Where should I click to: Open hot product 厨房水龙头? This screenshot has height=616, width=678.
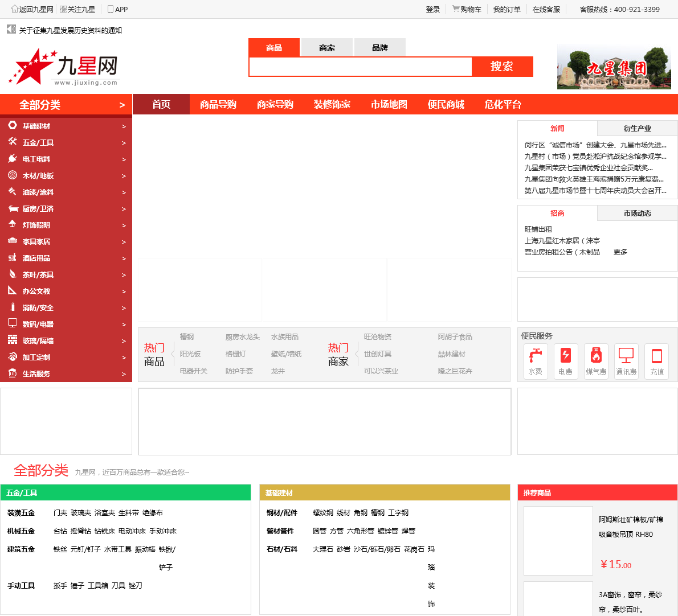point(243,336)
